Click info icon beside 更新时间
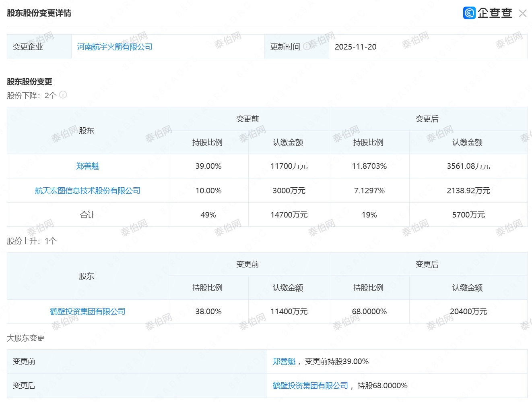 306,47
